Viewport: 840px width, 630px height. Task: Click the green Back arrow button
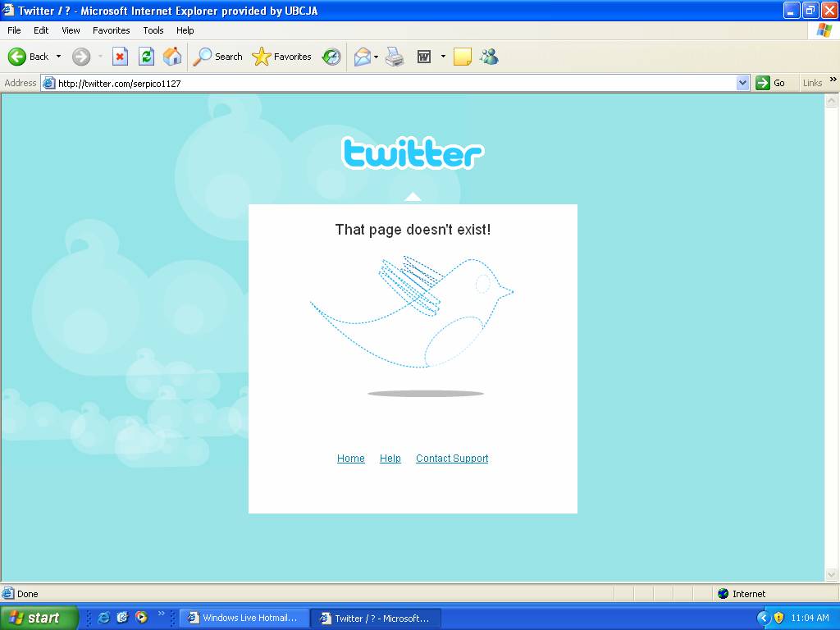(17, 57)
